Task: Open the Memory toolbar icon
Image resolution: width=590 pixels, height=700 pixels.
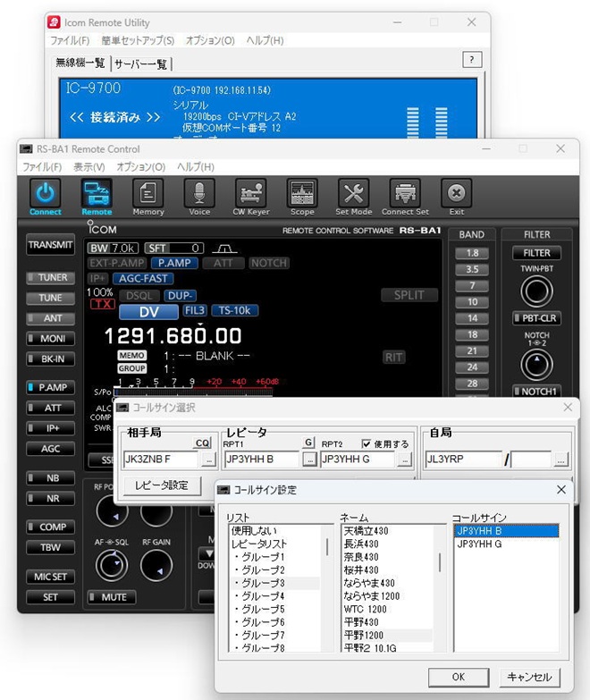Action: pos(147,193)
